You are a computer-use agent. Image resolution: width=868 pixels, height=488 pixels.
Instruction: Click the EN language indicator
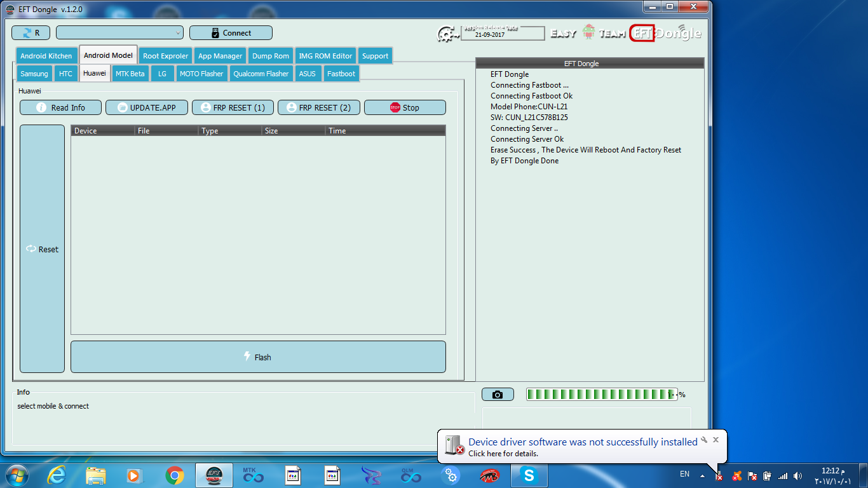[684, 474]
